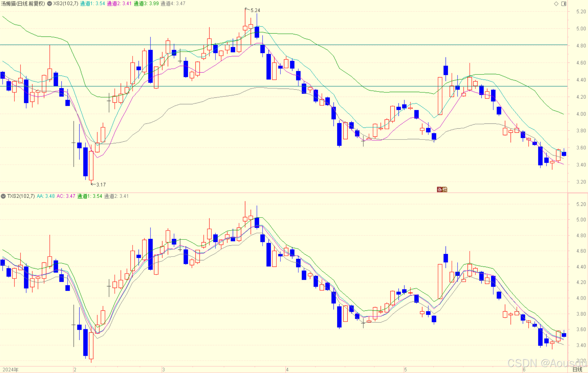Click the 2024年 label on time axis
The height and width of the screenshot is (373, 588).
pyautogui.click(x=10, y=370)
